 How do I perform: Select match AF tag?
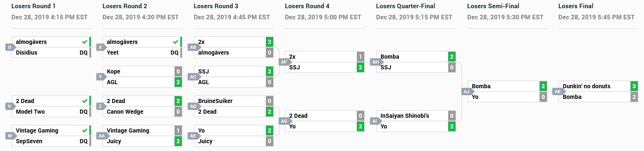[x=284, y=62]
